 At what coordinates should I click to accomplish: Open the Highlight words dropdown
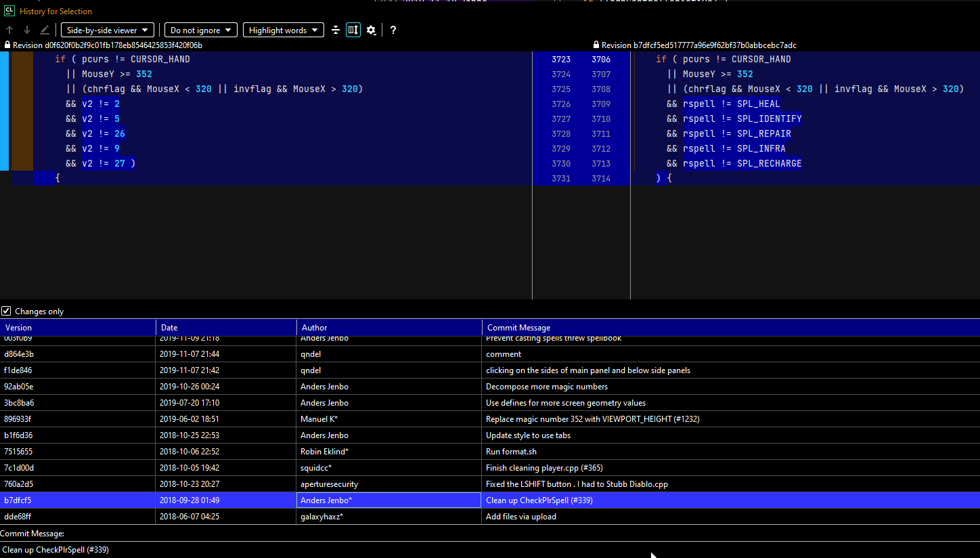pos(283,30)
